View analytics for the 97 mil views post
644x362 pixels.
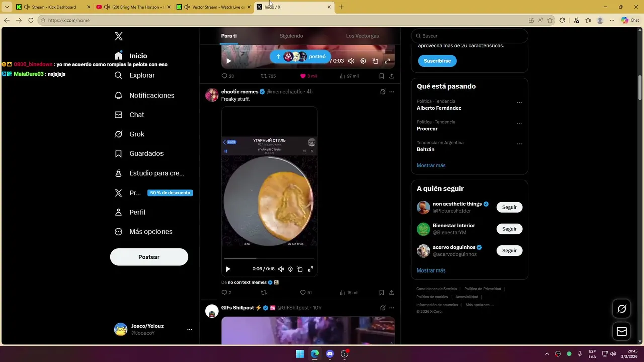coord(349,76)
